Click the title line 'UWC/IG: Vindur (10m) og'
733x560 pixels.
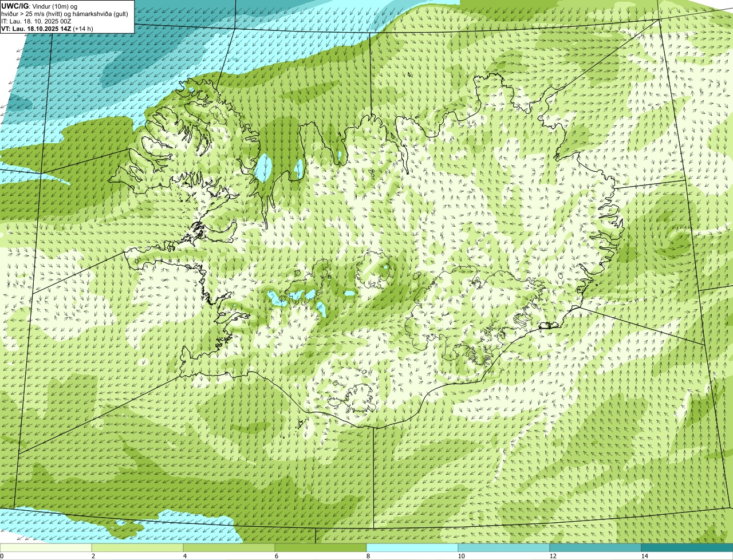[39, 6]
